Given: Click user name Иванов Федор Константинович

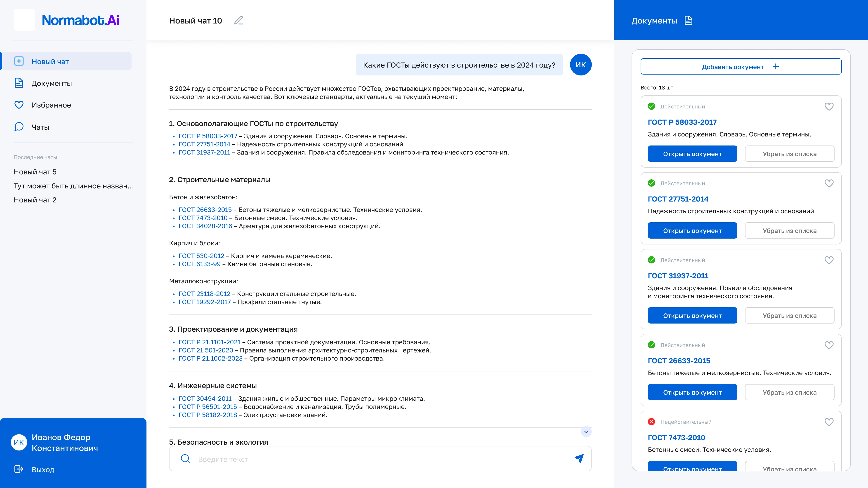Looking at the screenshot, I should pos(65,443).
